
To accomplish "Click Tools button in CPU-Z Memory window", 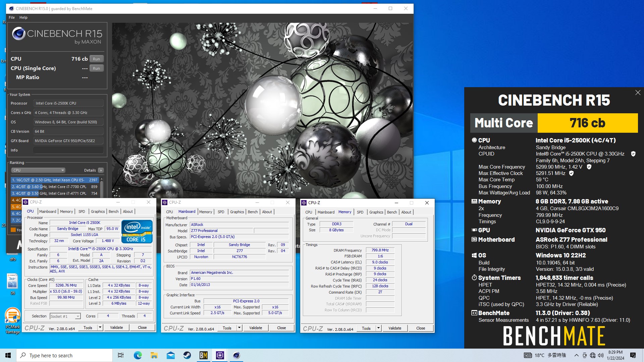I will 366,328.
